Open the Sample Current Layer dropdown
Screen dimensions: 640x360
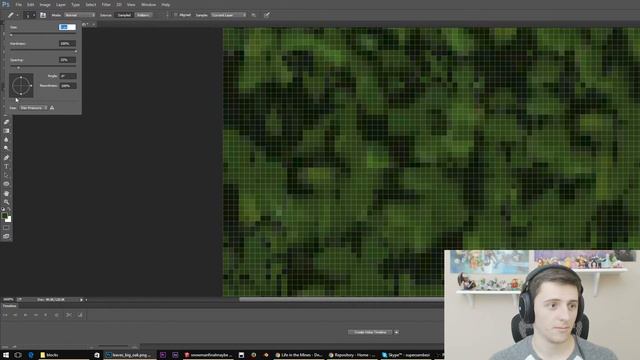pos(229,15)
